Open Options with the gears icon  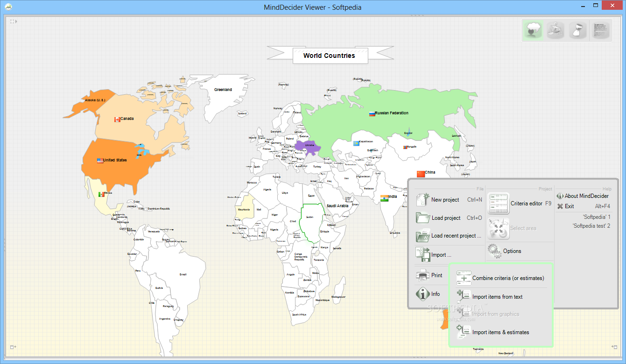tap(505, 251)
